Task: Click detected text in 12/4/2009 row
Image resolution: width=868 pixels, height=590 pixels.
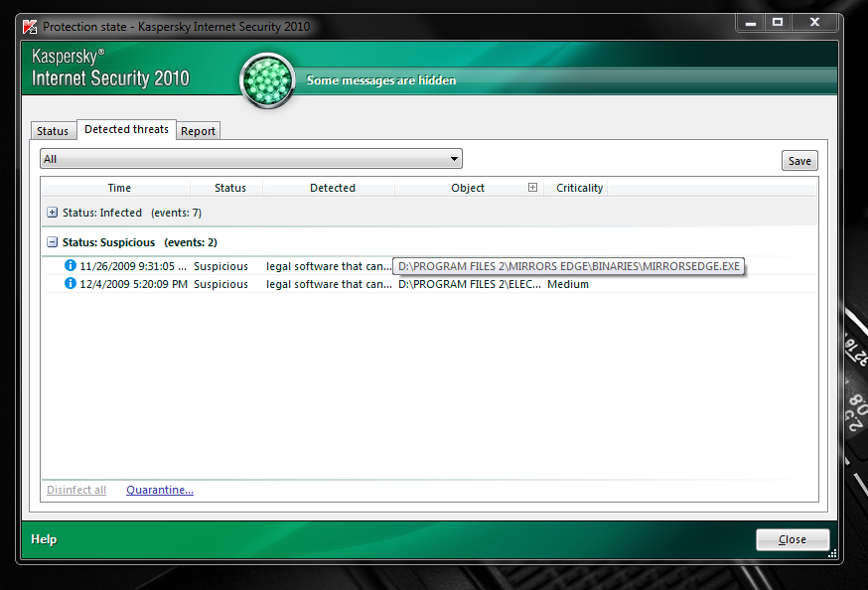Action: point(329,284)
